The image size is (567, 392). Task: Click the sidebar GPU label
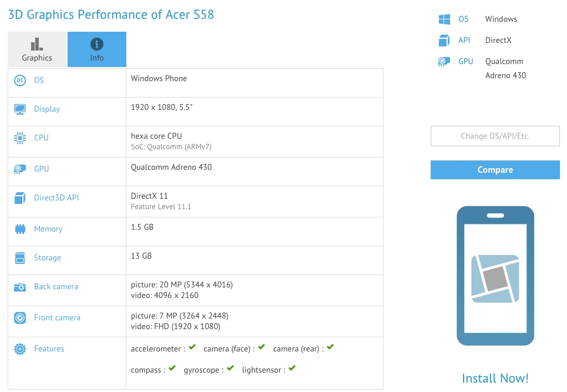point(466,62)
